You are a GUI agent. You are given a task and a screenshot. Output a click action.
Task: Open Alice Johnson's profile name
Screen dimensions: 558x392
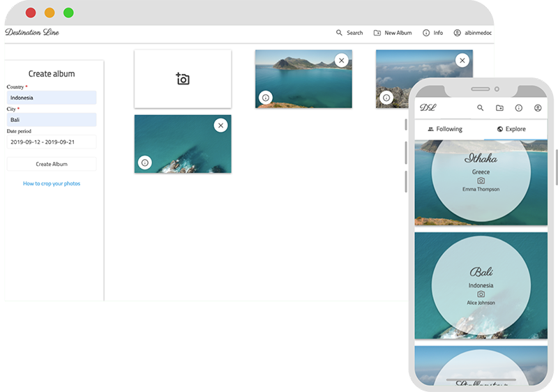click(x=481, y=303)
